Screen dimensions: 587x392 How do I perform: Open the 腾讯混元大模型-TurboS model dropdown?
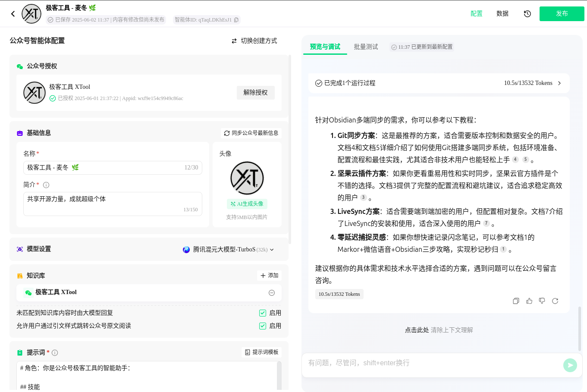point(229,250)
